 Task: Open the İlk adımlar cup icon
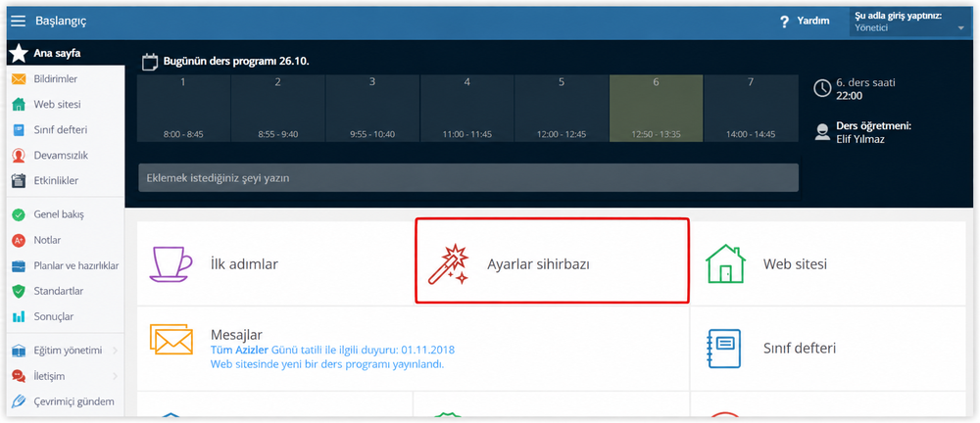tap(170, 264)
